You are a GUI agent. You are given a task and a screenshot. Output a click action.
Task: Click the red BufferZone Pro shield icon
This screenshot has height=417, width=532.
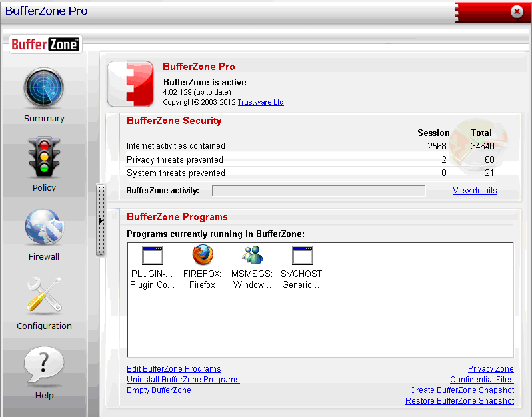click(x=131, y=84)
